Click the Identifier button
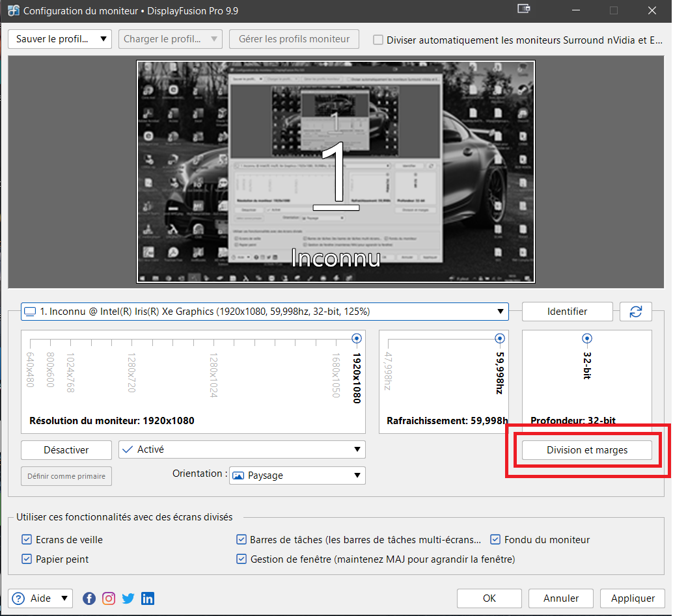Image resolution: width=673 pixels, height=616 pixels. tap(568, 312)
